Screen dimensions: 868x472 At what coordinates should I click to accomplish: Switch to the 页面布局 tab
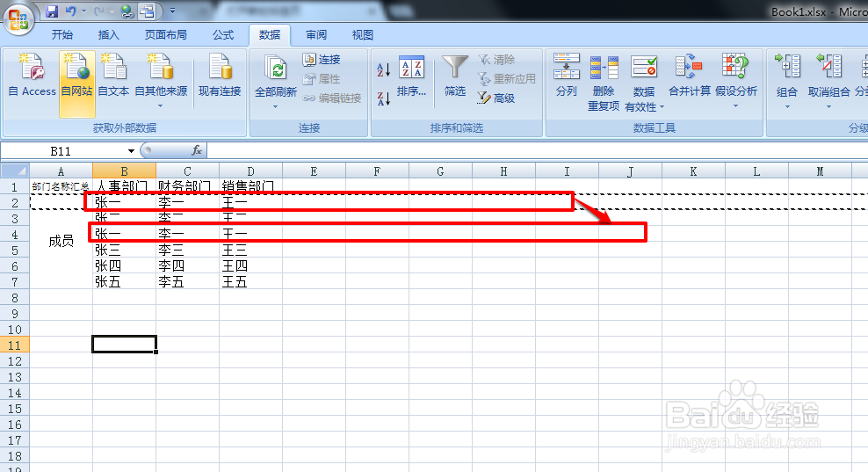pyautogui.click(x=165, y=35)
